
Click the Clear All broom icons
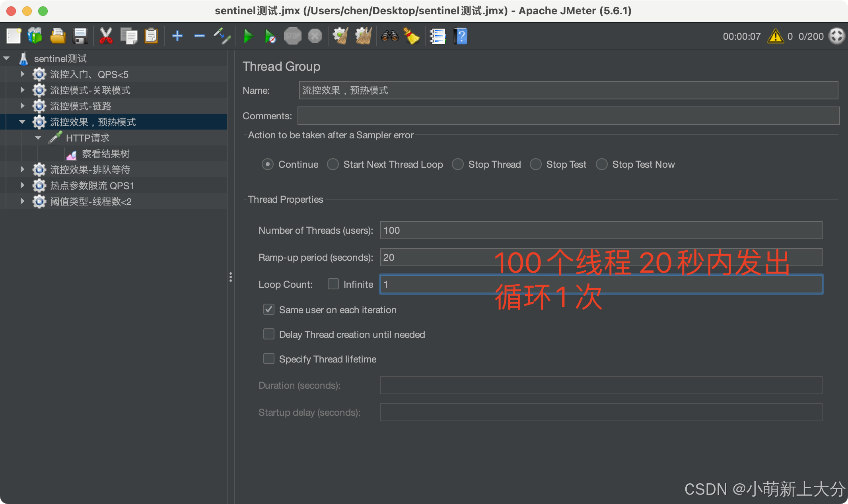[363, 36]
